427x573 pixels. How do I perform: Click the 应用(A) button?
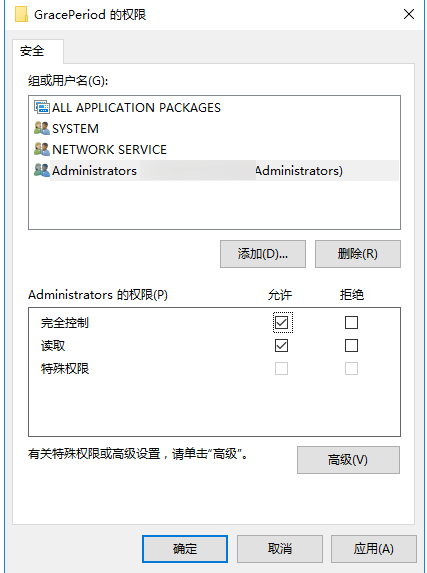[x=374, y=549]
